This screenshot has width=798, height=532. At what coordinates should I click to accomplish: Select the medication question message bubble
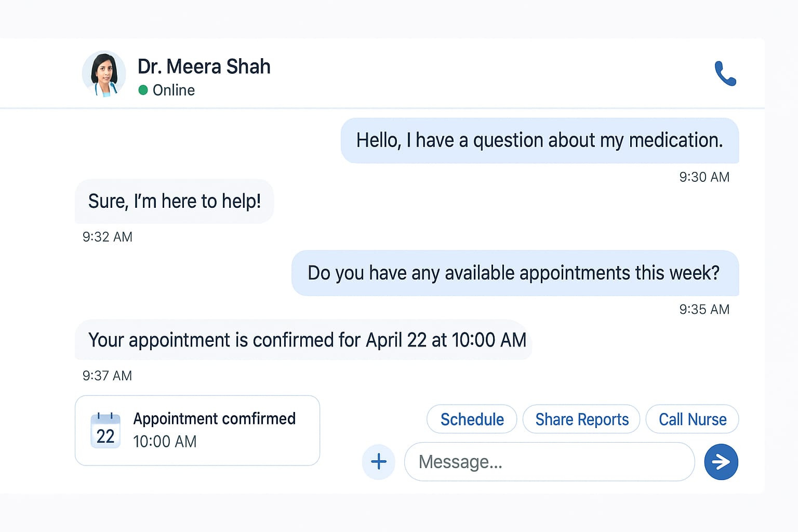coord(539,140)
